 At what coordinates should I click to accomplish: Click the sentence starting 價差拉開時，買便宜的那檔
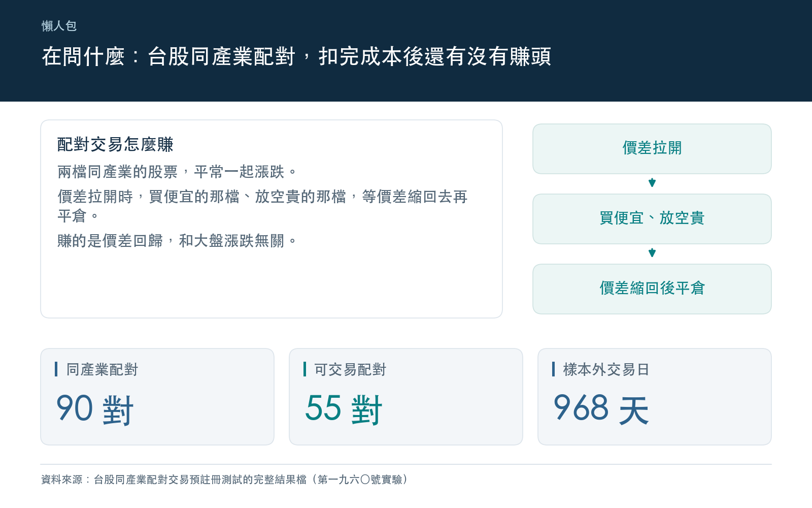click(262, 206)
